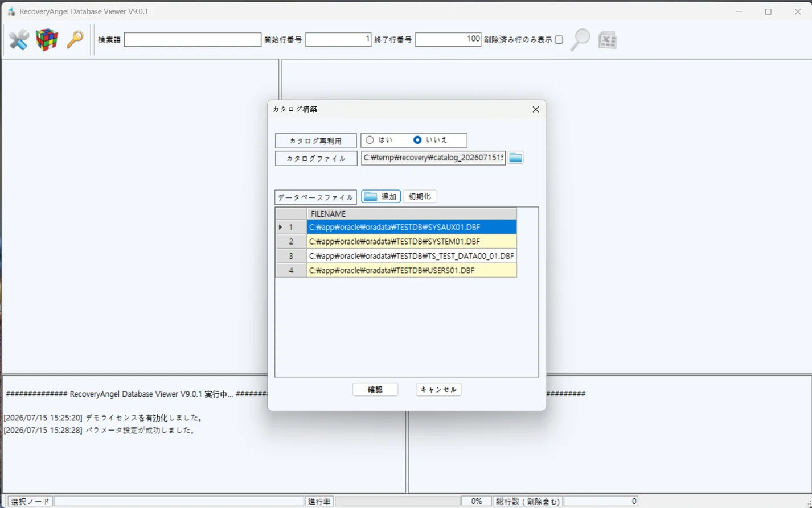Close the カタログ構築 dialog

[x=536, y=109]
